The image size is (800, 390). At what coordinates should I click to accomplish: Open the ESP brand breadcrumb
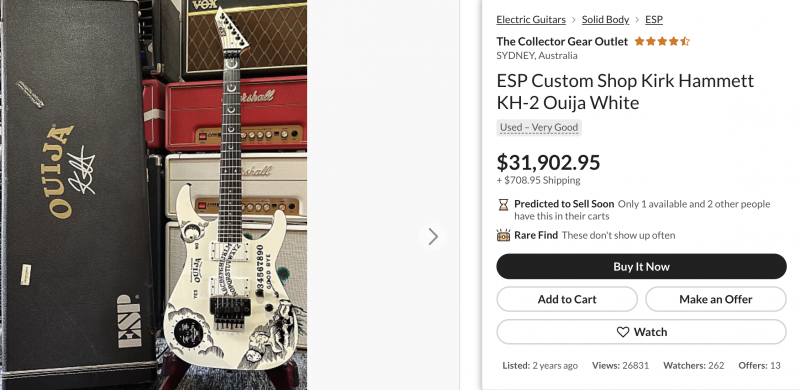click(654, 19)
